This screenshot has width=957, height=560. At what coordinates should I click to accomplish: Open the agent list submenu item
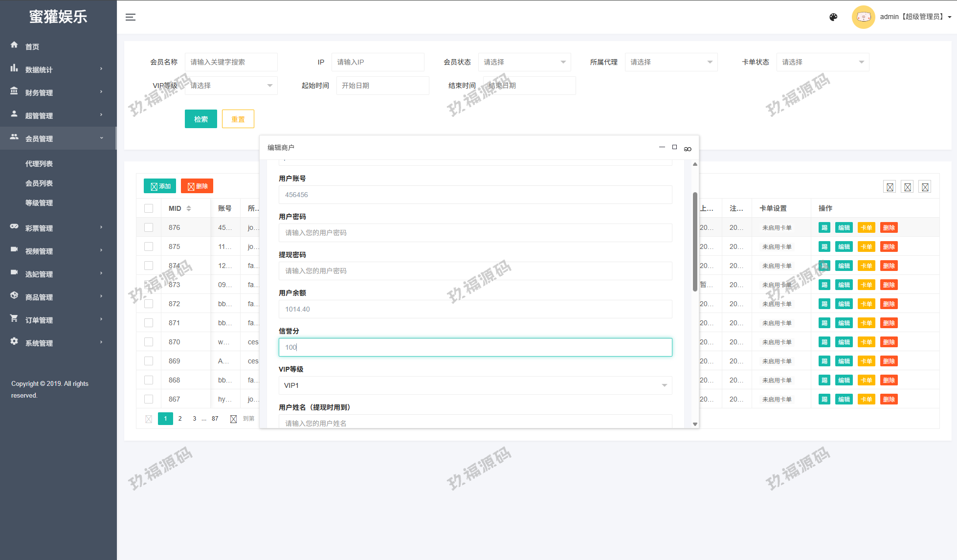(39, 164)
